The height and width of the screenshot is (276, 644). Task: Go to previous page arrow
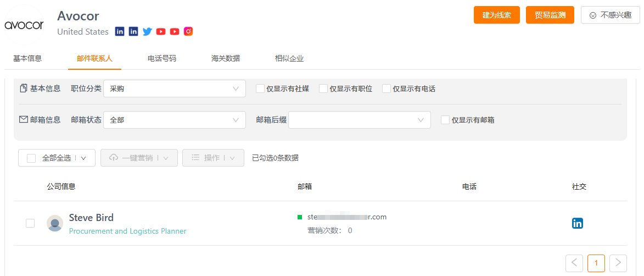click(574, 263)
